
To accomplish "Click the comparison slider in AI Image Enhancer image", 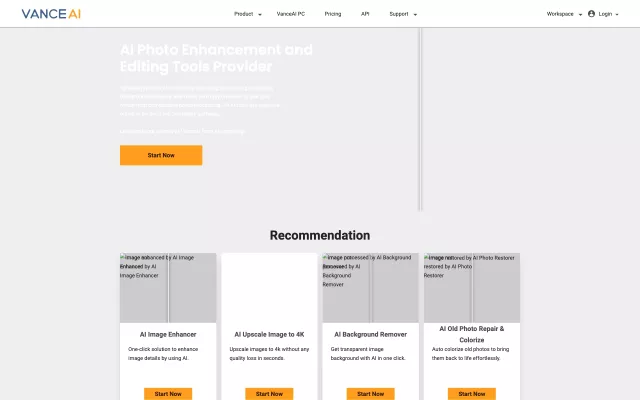I will [x=168, y=288].
